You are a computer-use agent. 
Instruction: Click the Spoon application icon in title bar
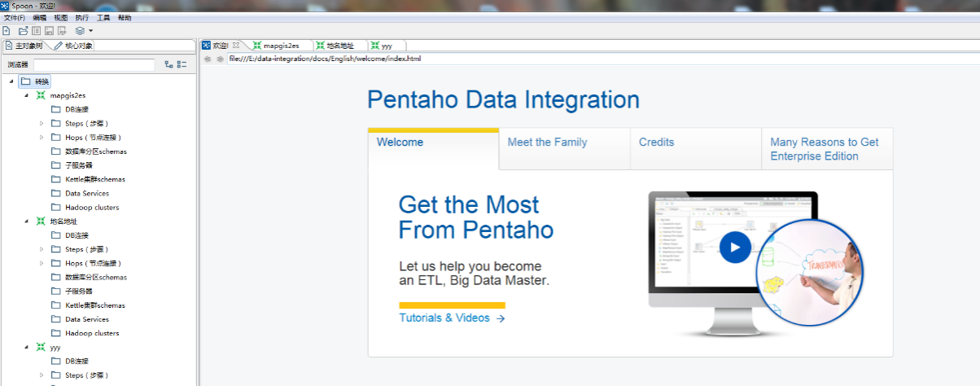6,6
